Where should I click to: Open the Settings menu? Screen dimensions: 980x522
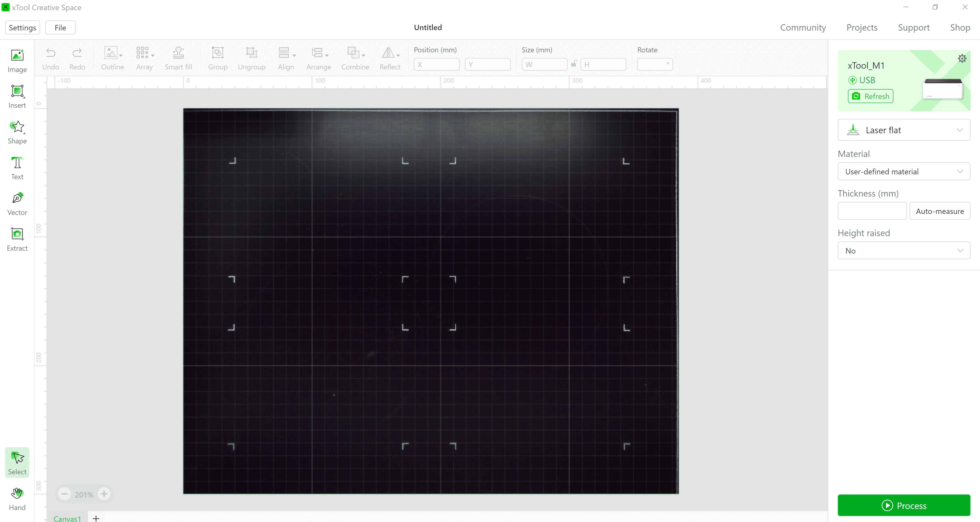point(23,28)
